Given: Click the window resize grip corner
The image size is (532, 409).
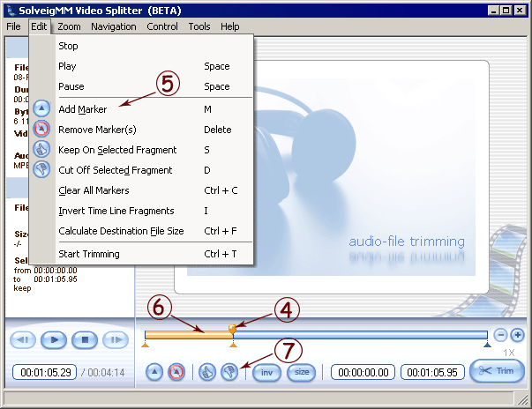Looking at the screenshot, I should coord(521,399).
